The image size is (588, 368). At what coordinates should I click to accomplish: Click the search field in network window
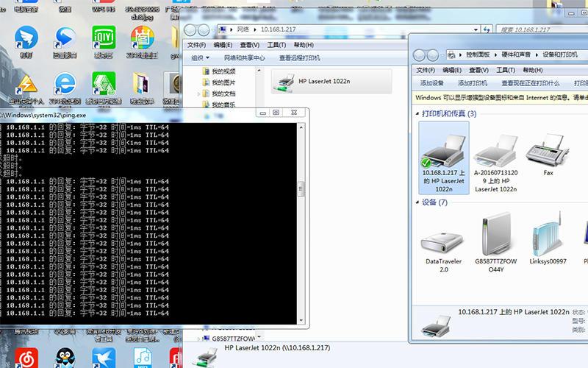point(542,29)
